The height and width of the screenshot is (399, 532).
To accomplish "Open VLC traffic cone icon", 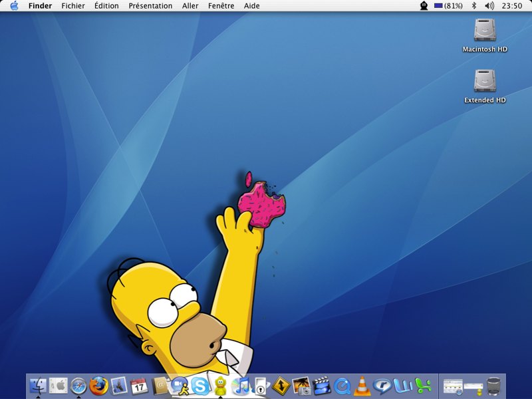I will click(362, 386).
